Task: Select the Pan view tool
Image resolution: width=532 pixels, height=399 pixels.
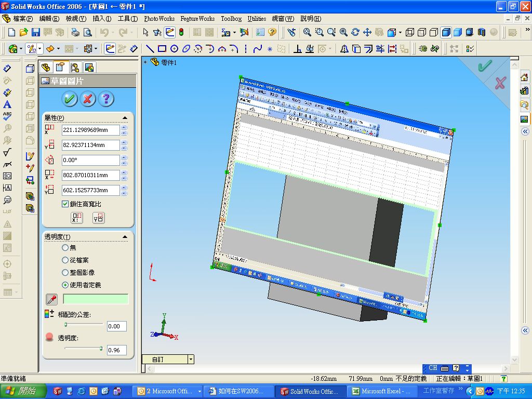Action: click(x=367, y=32)
